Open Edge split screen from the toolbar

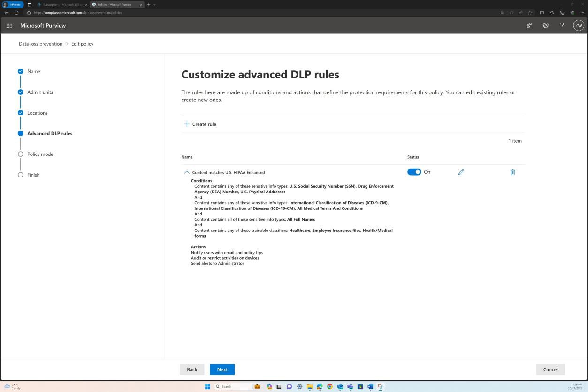[x=542, y=13]
